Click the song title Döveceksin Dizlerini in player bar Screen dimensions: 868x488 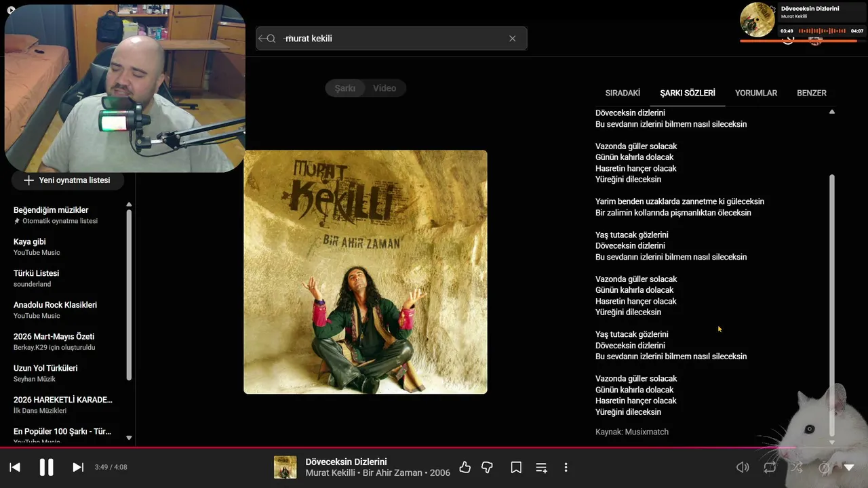346,462
